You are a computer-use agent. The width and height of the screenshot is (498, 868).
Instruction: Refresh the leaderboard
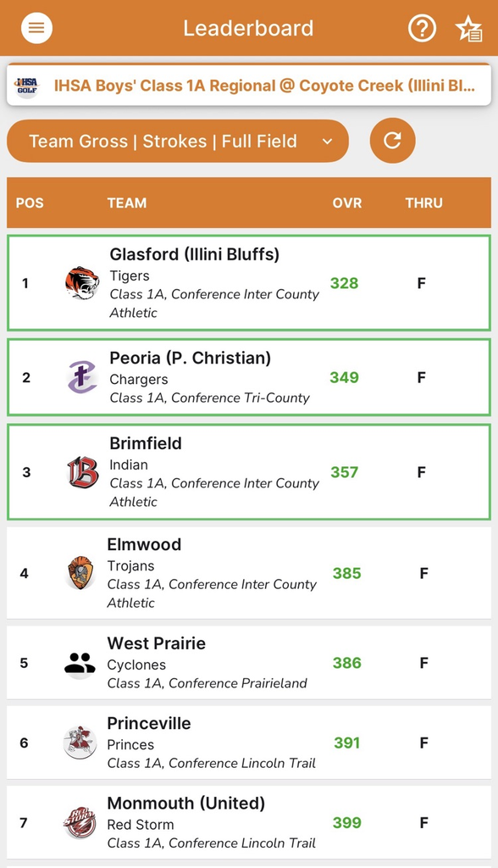[x=392, y=141]
